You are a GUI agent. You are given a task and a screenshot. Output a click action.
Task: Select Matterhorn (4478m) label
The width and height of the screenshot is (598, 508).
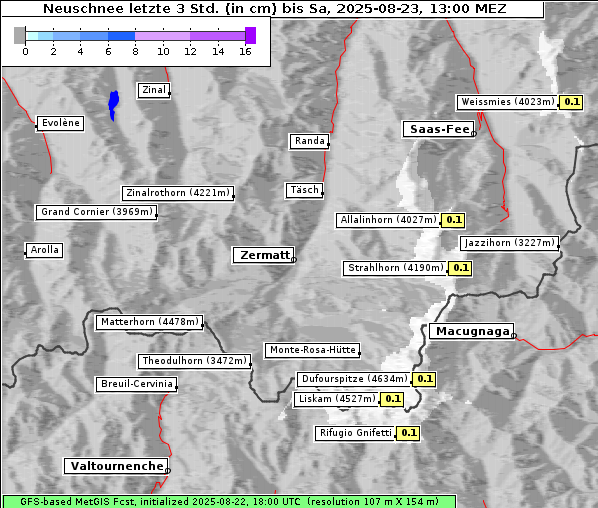click(x=149, y=322)
